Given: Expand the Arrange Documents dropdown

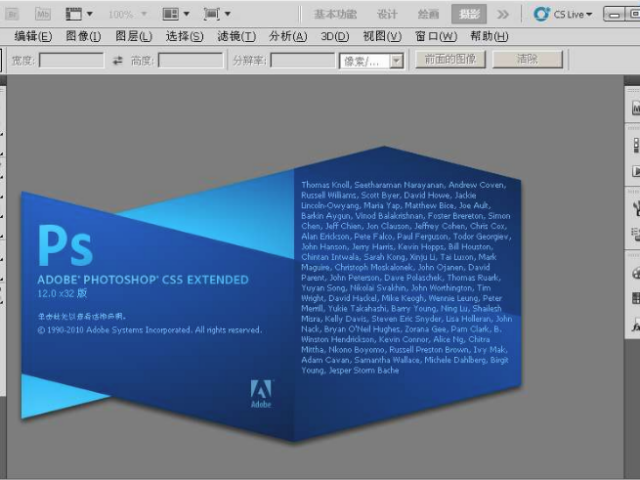Looking at the screenshot, I should click(176, 14).
